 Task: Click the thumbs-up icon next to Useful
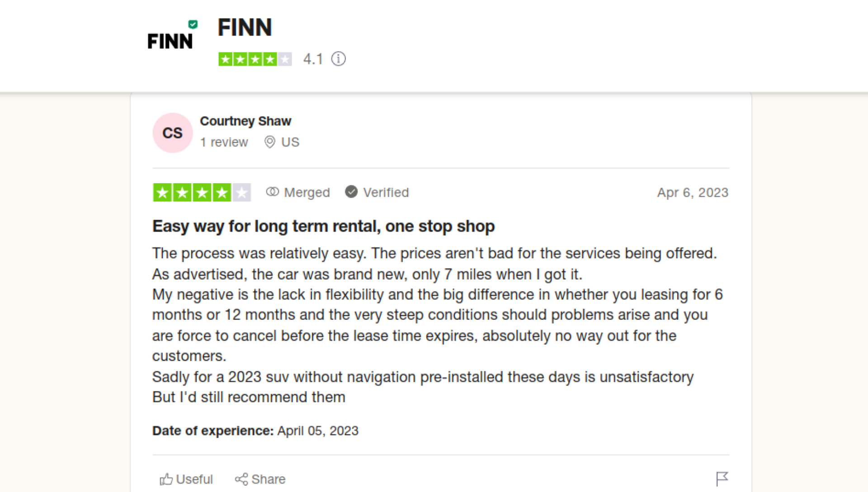click(167, 479)
